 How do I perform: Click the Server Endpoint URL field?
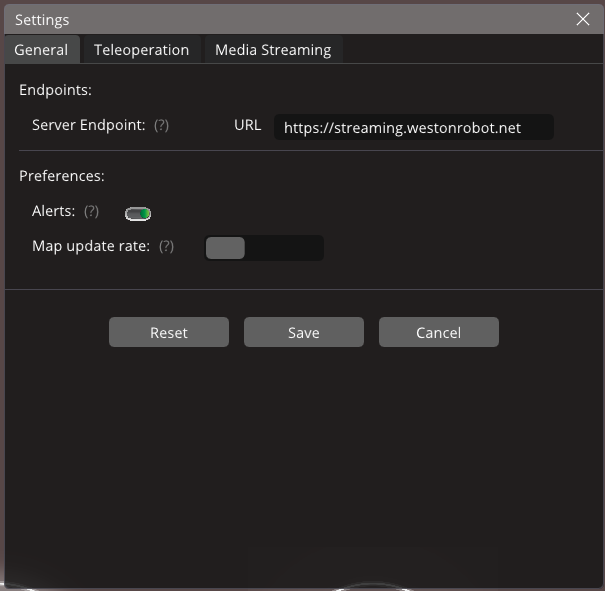click(414, 127)
